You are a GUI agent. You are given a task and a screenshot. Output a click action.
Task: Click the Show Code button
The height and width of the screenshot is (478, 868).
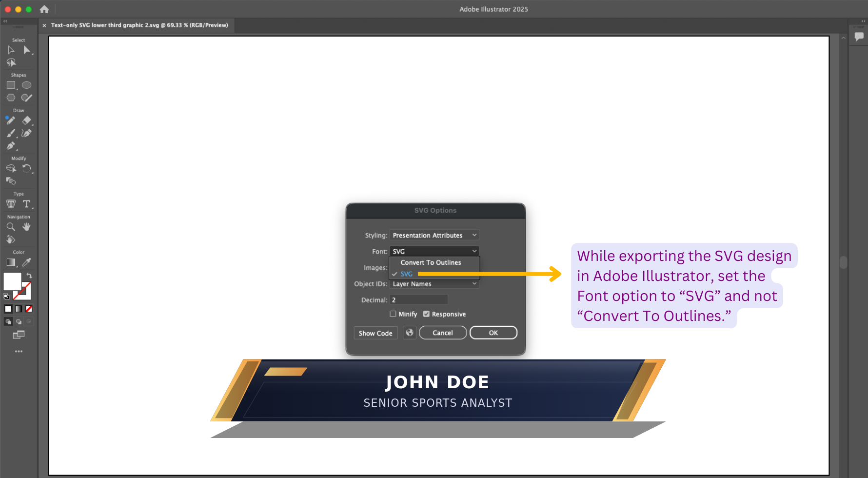(375, 333)
